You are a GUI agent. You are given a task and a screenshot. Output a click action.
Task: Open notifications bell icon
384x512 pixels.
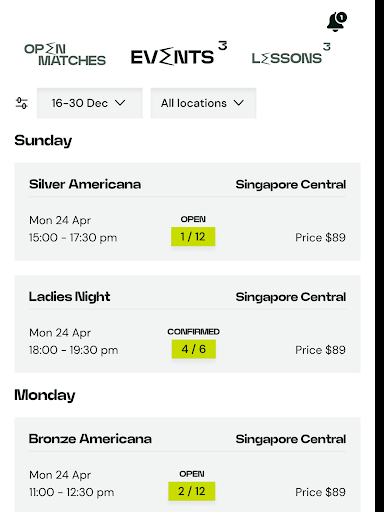(335, 22)
